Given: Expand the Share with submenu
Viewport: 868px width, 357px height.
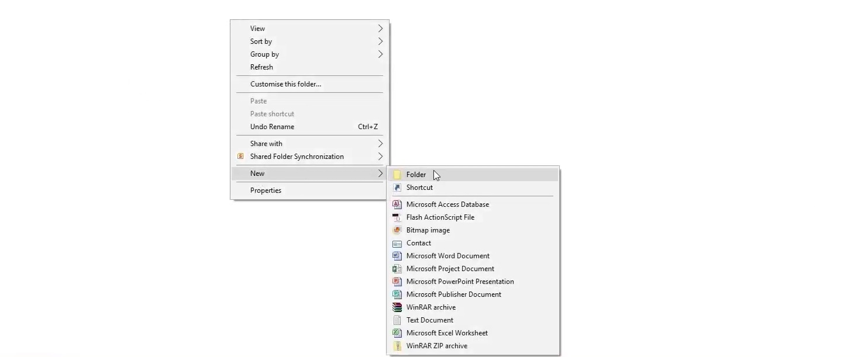Looking at the screenshot, I should [380, 143].
